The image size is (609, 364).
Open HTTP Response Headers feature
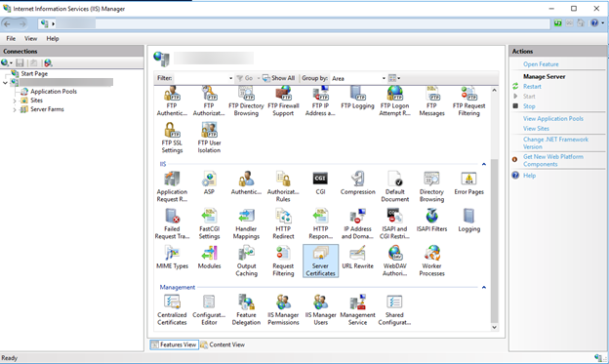(x=320, y=224)
